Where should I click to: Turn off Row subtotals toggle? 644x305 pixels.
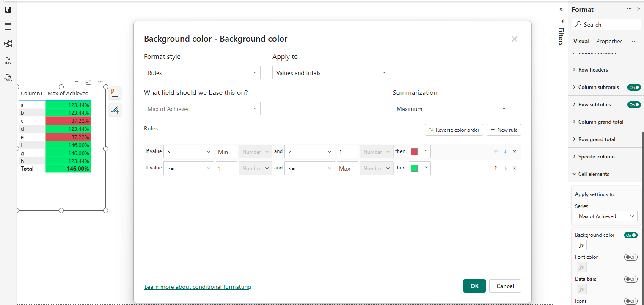[634, 105]
